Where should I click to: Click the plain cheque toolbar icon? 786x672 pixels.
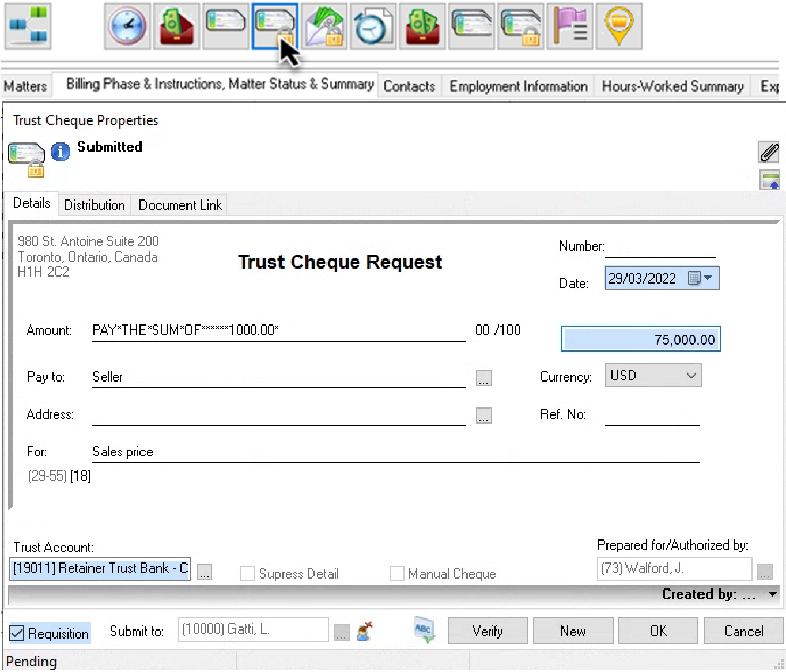coord(225,26)
